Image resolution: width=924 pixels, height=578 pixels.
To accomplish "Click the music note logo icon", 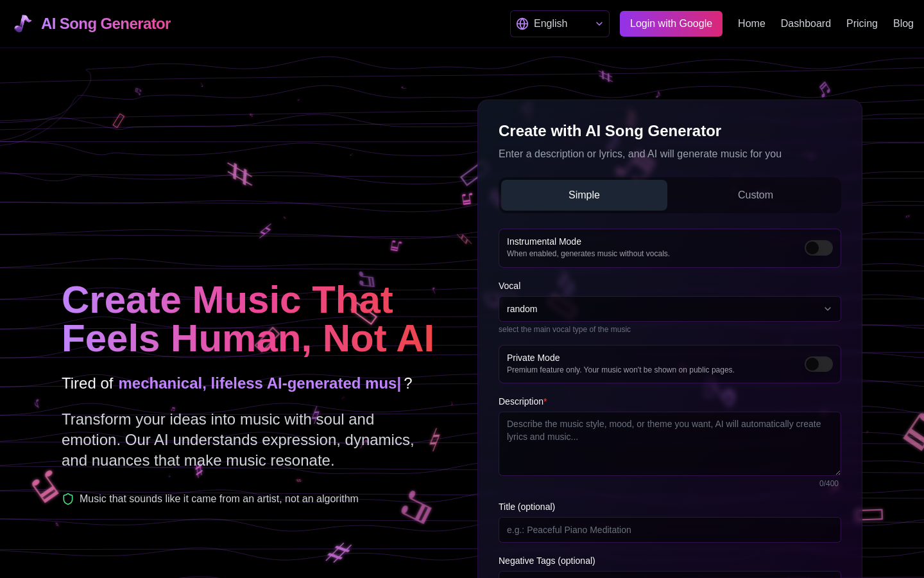I will (x=23, y=24).
